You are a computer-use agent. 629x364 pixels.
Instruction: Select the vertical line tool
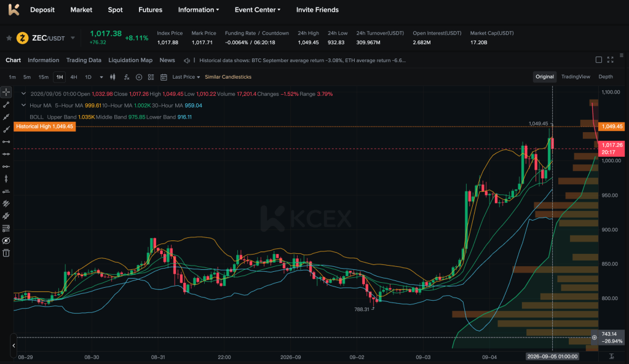coord(6,178)
